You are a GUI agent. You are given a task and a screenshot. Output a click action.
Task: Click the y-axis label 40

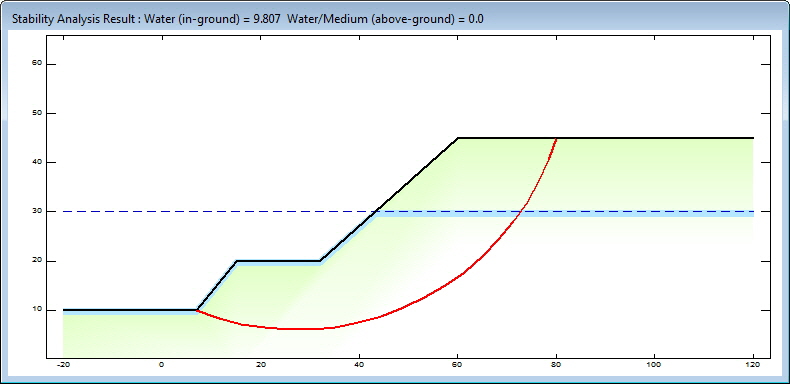[36, 162]
